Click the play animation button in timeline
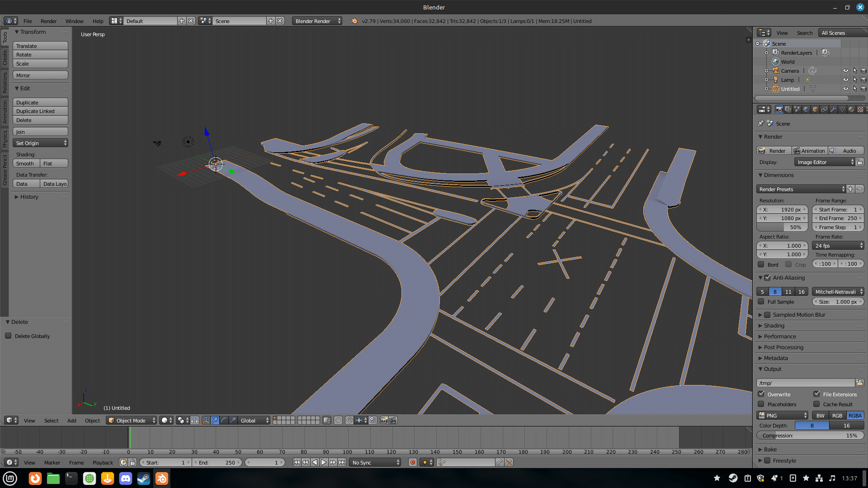The height and width of the screenshot is (488, 868). [324, 462]
